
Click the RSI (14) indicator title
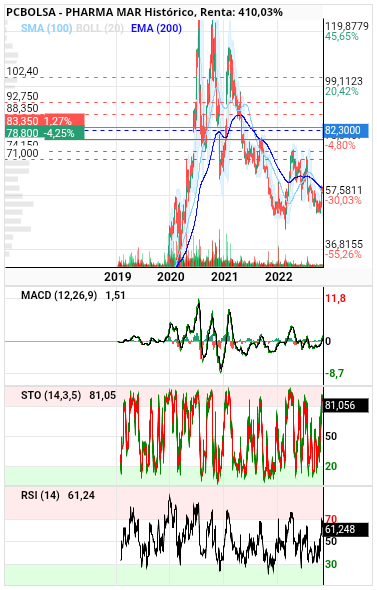[40, 496]
